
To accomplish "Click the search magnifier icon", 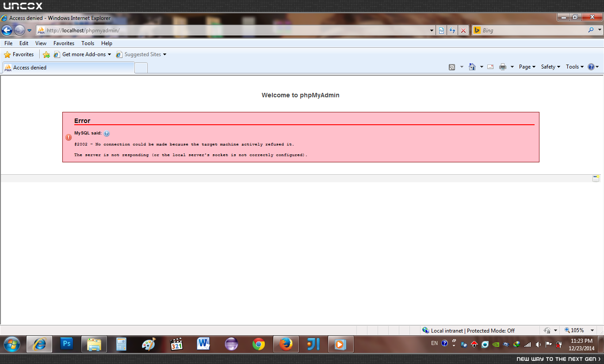I will click(591, 30).
